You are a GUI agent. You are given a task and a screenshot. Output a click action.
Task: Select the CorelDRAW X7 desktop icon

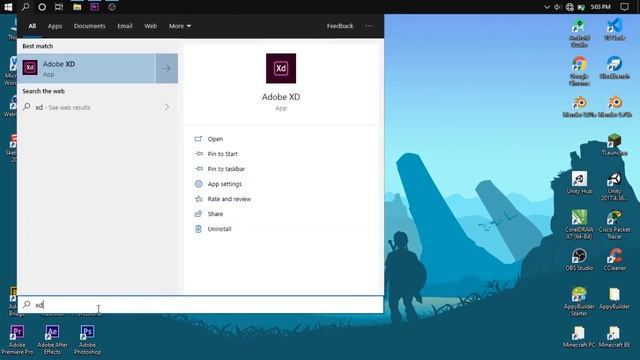point(579,224)
